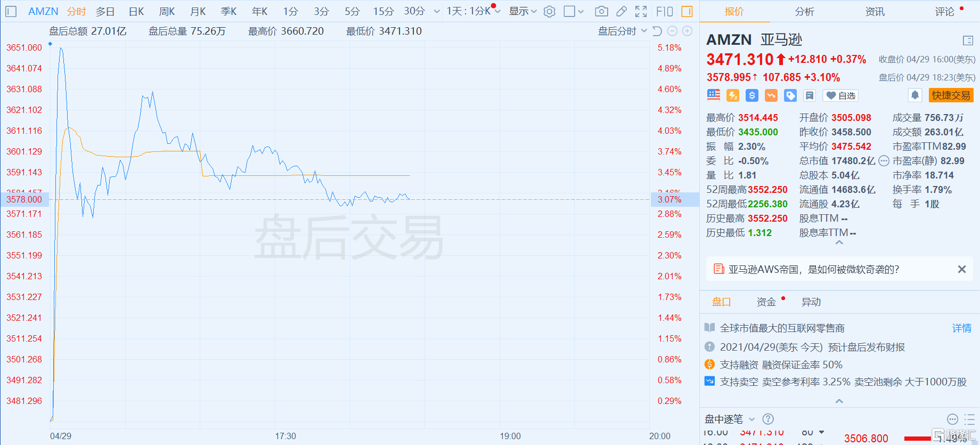Dismiss the AWS news banner
The height and width of the screenshot is (445, 980).
[x=962, y=269]
